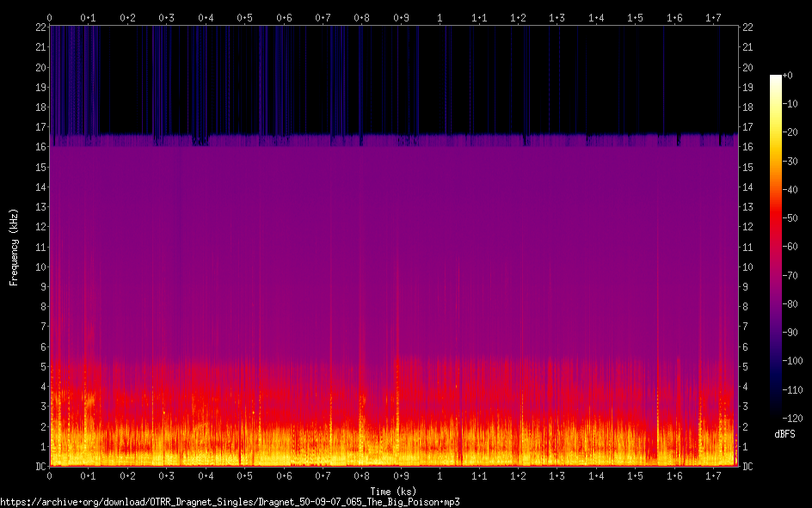Click the dBFS label under the color scale

784,434
